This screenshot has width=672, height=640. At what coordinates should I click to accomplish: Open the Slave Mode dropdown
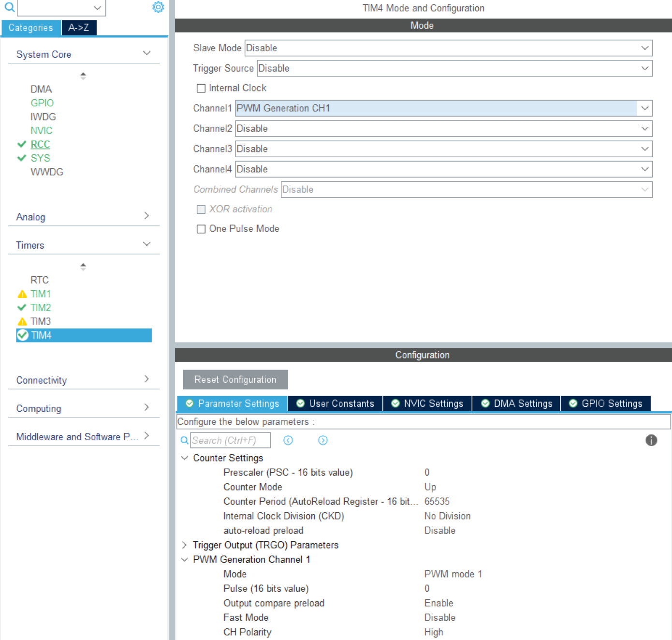[x=644, y=48]
